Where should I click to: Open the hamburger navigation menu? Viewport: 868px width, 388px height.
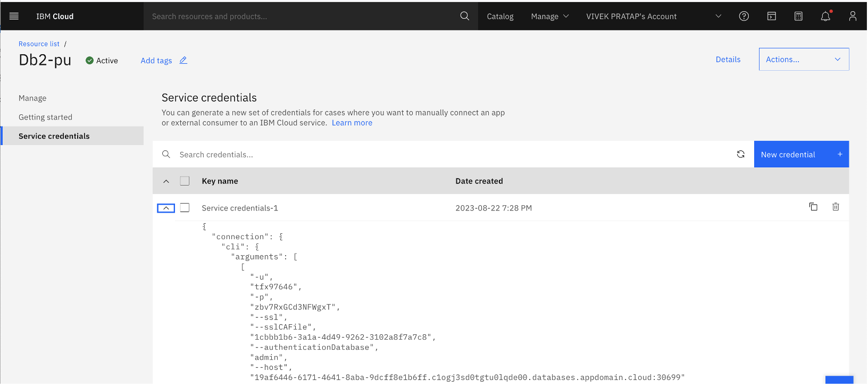[14, 16]
